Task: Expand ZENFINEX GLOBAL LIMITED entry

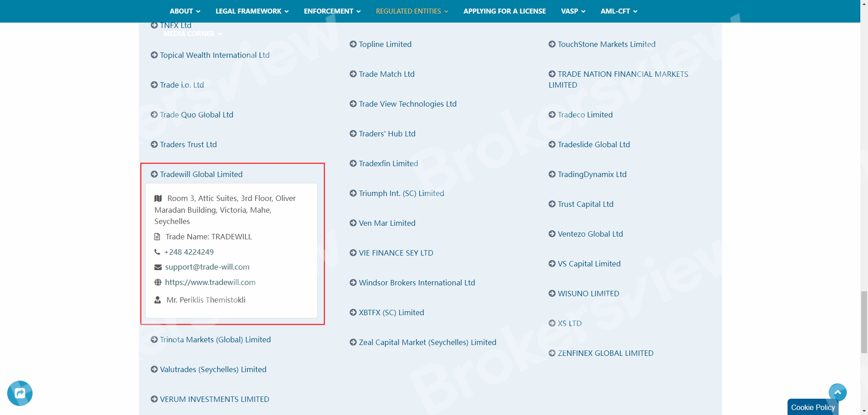Action: click(x=601, y=353)
